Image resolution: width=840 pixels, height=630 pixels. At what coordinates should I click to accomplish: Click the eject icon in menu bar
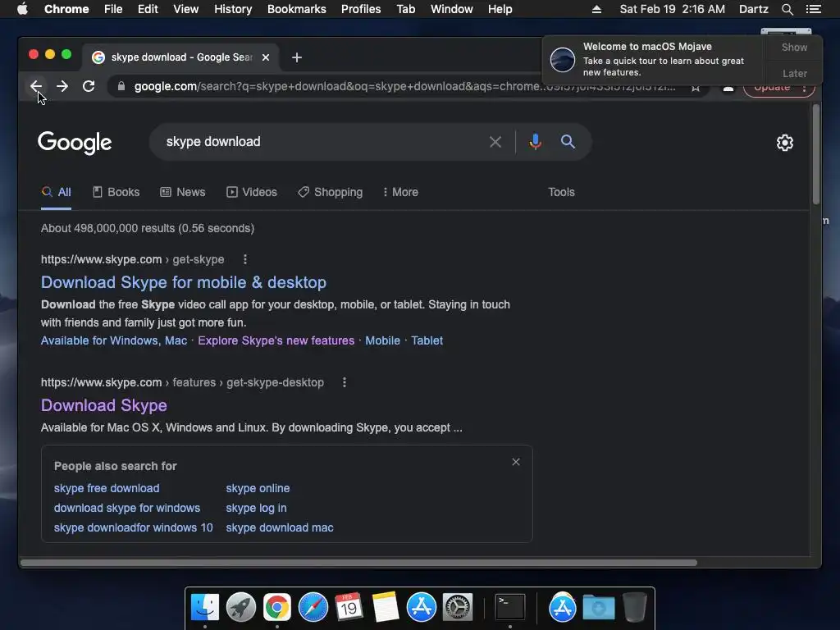[x=596, y=9]
